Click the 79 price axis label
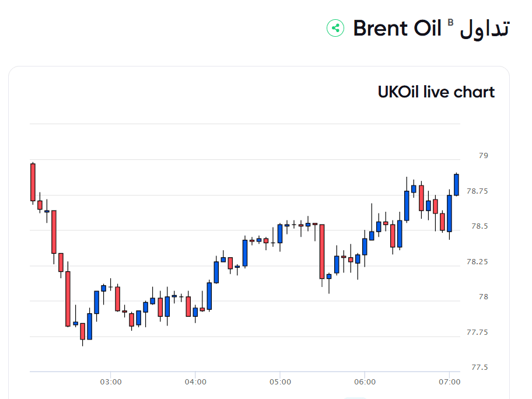This screenshot has width=532, height=399. 484,155
